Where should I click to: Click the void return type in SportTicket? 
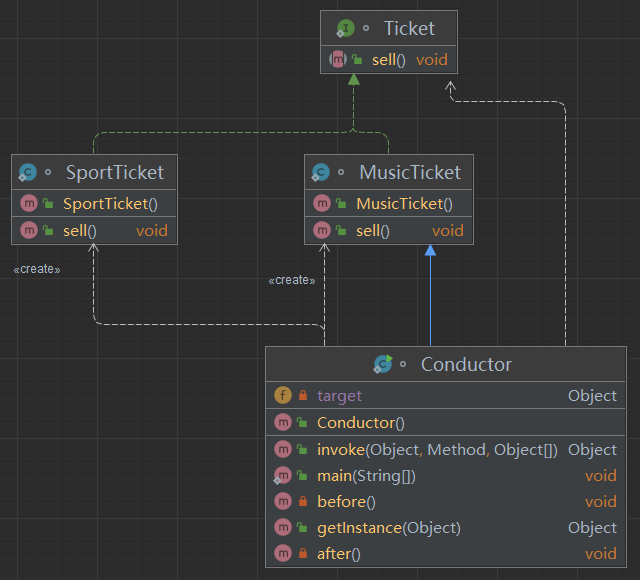[152, 231]
